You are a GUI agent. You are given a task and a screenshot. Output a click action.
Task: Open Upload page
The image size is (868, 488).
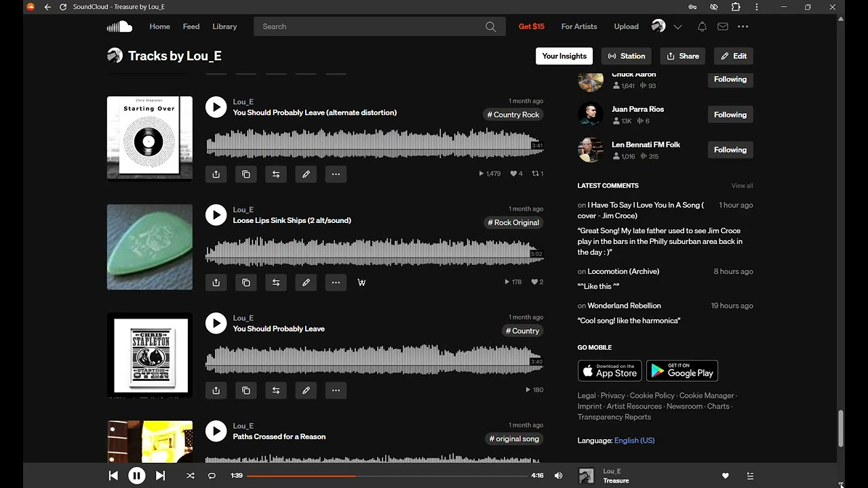(626, 26)
